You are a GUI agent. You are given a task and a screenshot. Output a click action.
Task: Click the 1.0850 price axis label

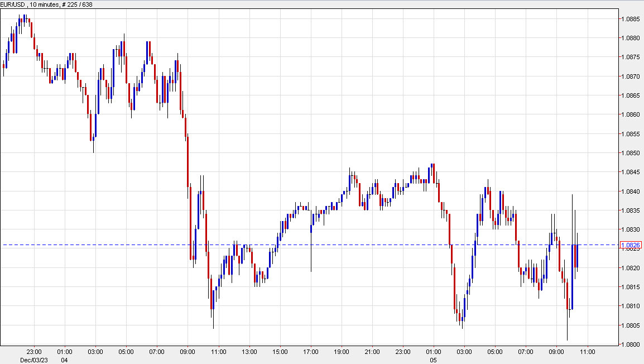(631, 153)
